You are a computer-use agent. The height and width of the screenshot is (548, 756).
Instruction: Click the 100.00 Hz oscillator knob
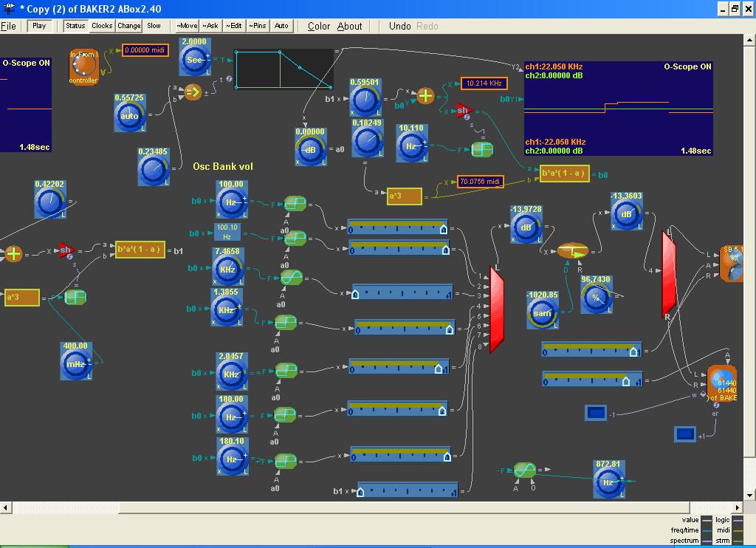click(230, 202)
